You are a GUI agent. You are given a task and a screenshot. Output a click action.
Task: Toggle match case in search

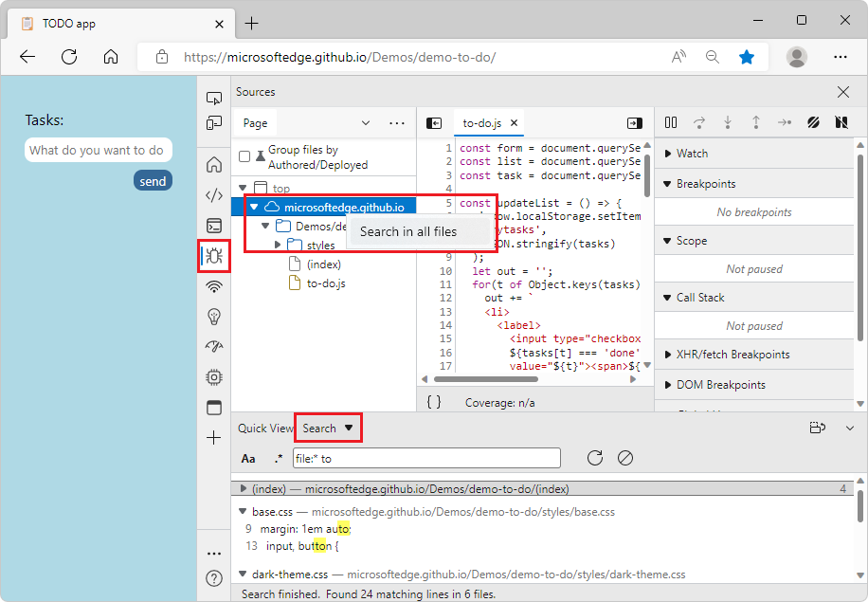point(248,458)
